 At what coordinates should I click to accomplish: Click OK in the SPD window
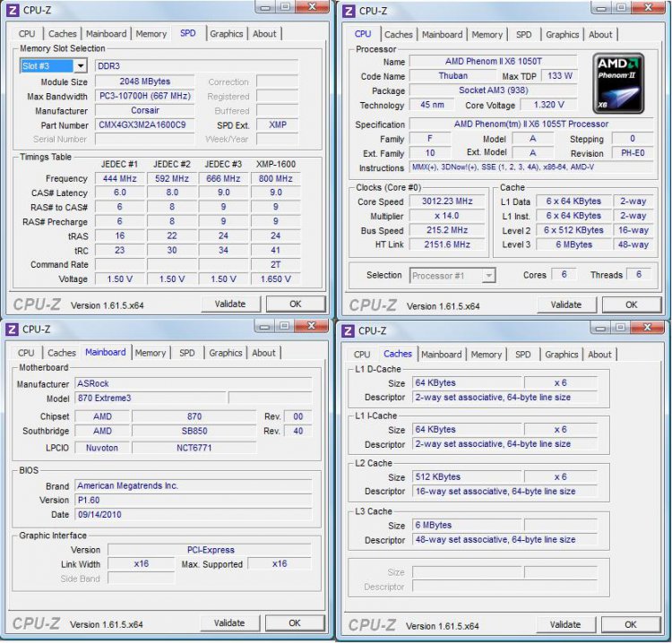pyautogui.click(x=296, y=304)
